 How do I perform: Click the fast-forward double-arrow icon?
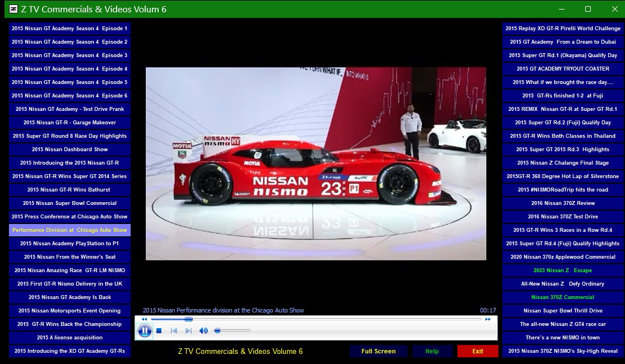click(488, 319)
